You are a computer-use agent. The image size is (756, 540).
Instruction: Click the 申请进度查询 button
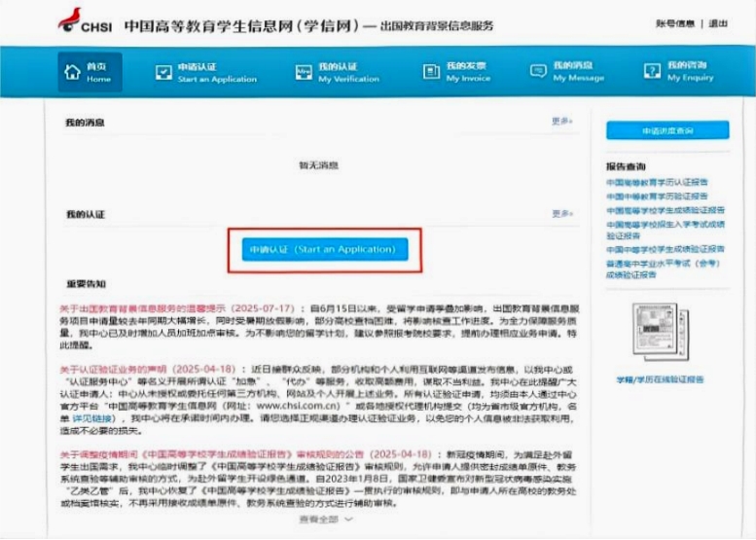pyautogui.click(x=666, y=129)
